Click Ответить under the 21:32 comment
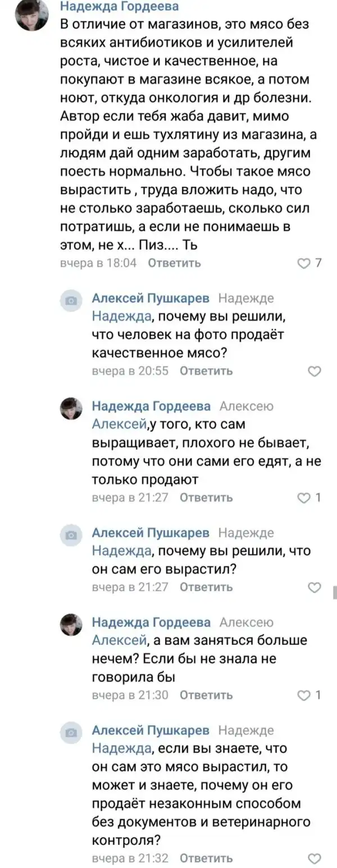 (x=206, y=858)
